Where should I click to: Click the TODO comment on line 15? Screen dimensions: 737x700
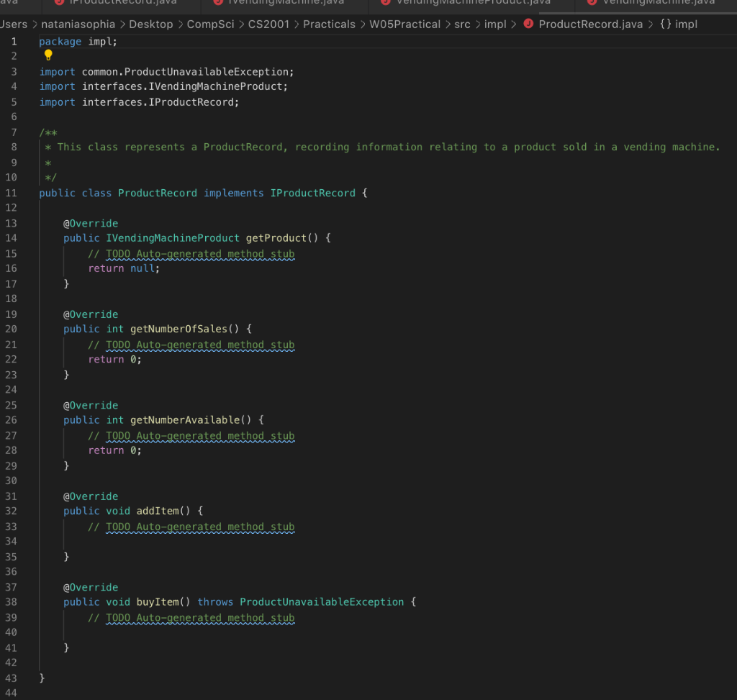tap(191, 254)
